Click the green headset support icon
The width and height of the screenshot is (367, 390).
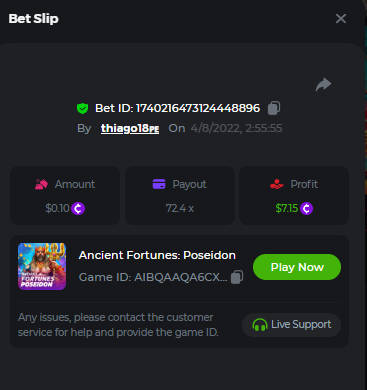point(260,325)
